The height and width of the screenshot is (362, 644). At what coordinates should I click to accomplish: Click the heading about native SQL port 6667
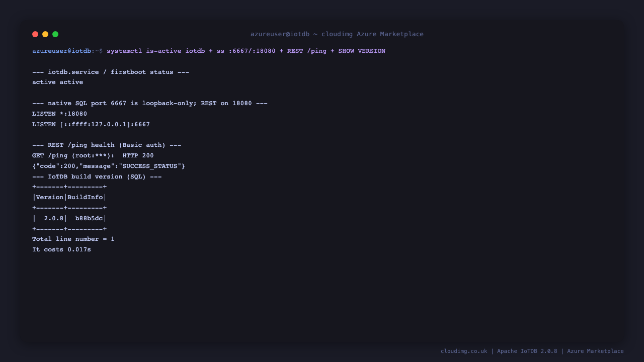(x=150, y=103)
